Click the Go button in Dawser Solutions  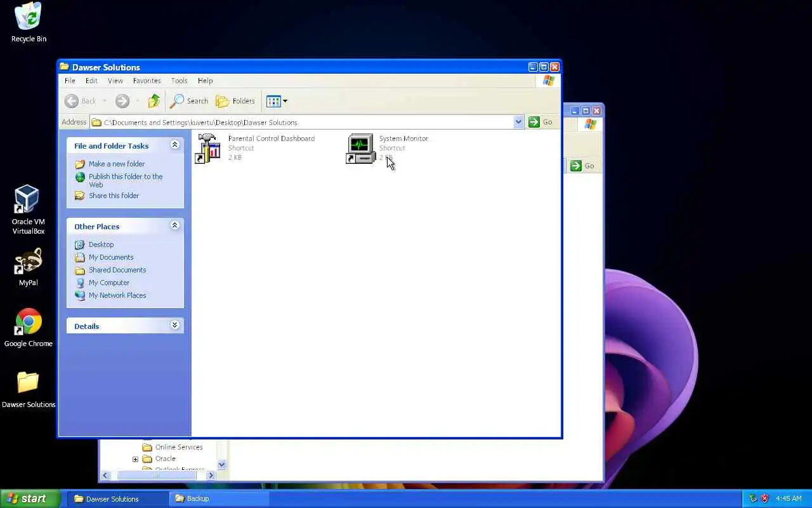[x=541, y=122]
